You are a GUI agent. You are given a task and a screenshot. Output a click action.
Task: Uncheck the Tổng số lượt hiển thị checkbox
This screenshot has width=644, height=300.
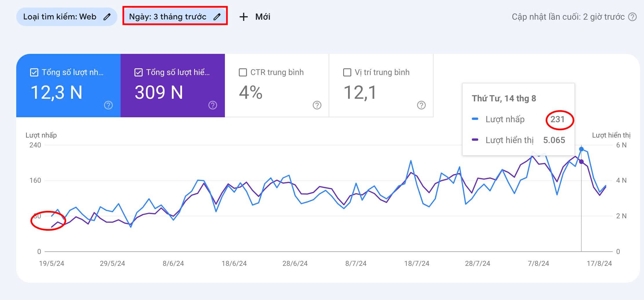pyautogui.click(x=139, y=72)
